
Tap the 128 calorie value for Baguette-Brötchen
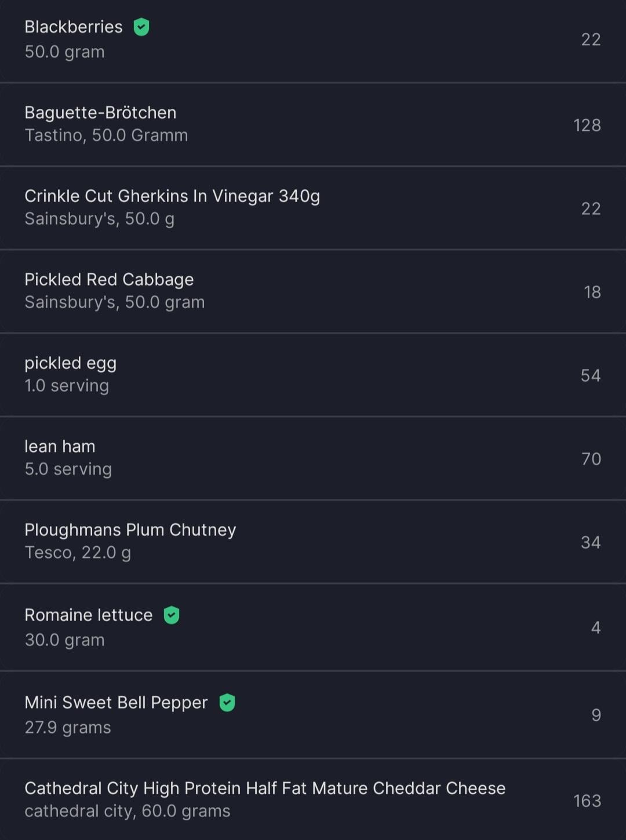pyautogui.click(x=587, y=125)
